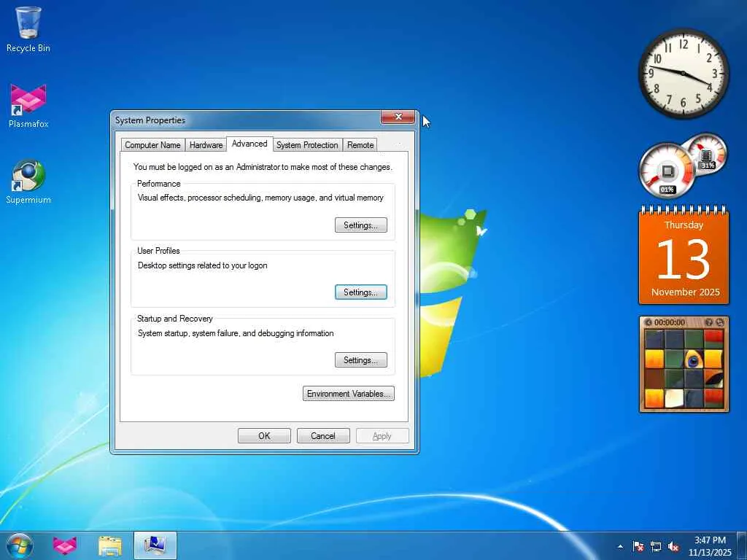Viewport: 747px width, 560px height.
Task: Select the Advanced tab
Action: click(x=249, y=144)
